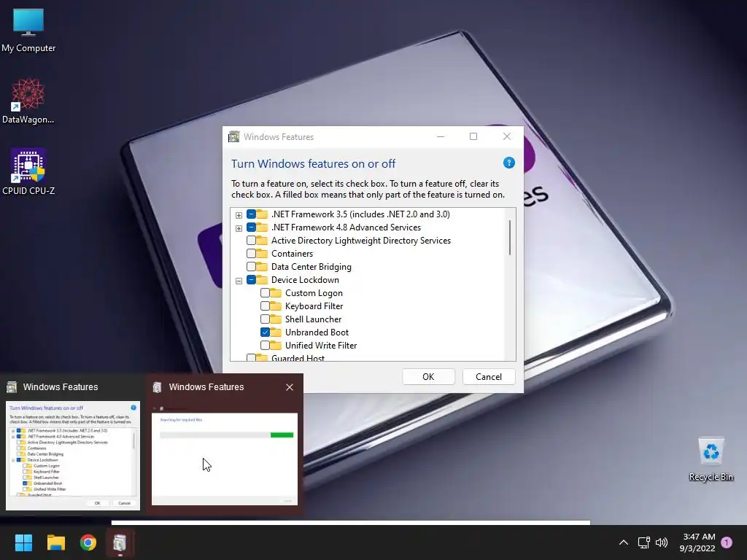The height and width of the screenshot is (560, 747).
Task: Click the first Windows Features preview title
Action: (x=61, y=387)
